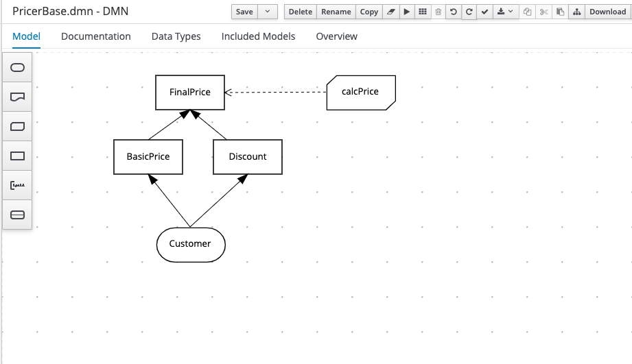Click the redo arrow icon
632x364 pixels.
(469, 12)
